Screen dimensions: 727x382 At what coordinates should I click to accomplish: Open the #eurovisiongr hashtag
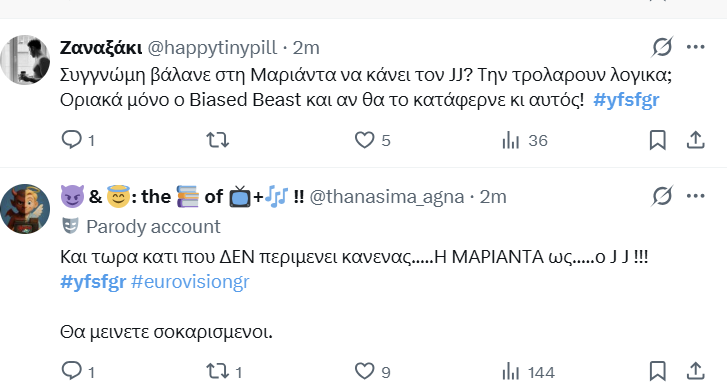click(x=190, y=282)
